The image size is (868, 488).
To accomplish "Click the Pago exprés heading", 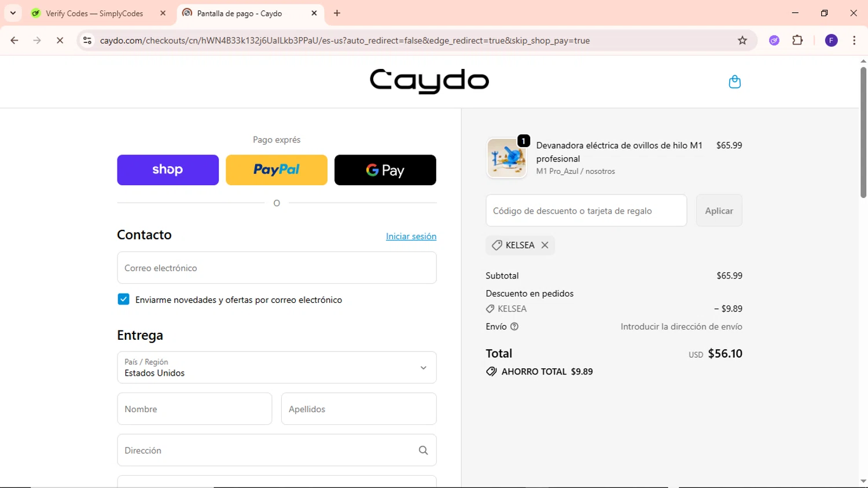I will (277, 140).
